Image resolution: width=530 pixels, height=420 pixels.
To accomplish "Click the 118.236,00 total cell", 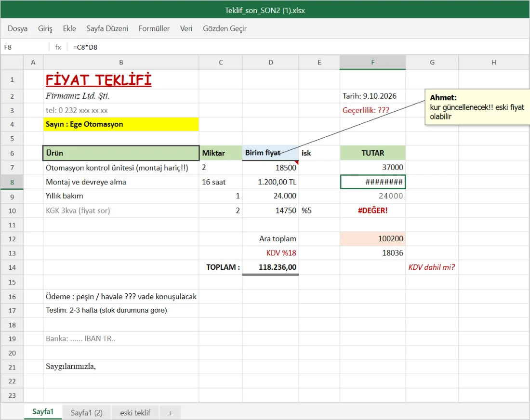I will coord(270,267).
